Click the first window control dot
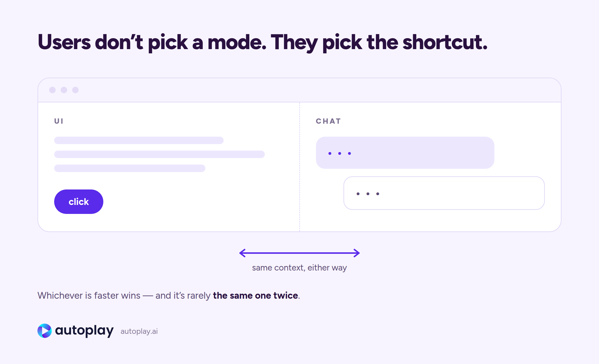 point(52,90)
